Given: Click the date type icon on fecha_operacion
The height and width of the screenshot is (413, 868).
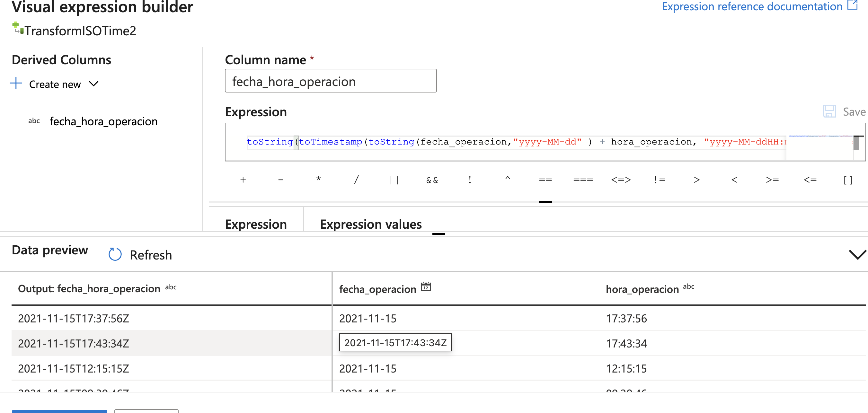Looking at the screenshot, I should pyautogui.click(x=426, y=287).
